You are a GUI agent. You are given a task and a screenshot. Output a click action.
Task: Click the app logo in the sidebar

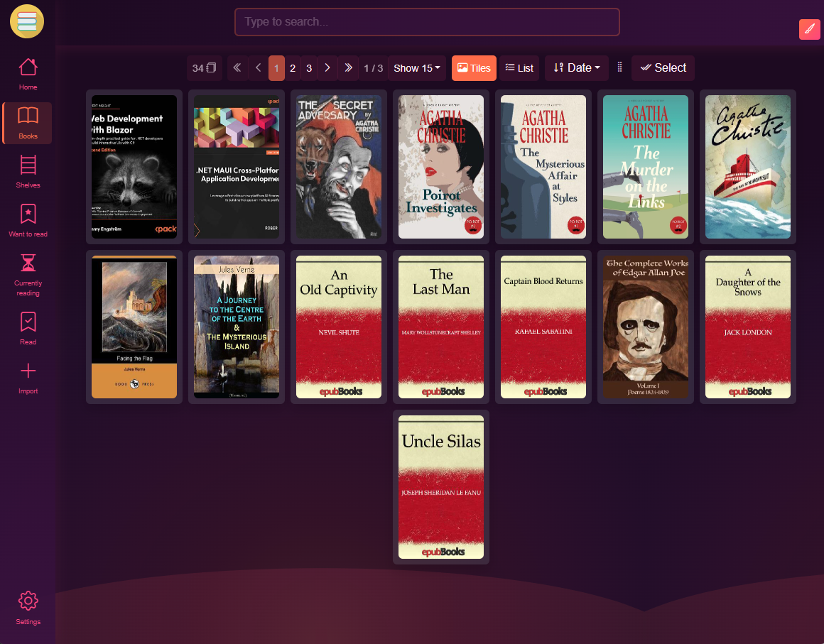click(27, 21)
